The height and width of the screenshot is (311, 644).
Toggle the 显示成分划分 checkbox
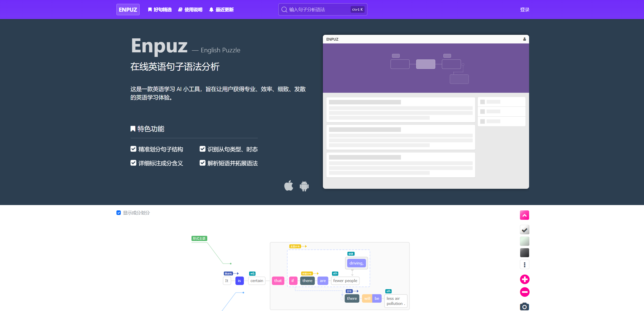(118, 213)
